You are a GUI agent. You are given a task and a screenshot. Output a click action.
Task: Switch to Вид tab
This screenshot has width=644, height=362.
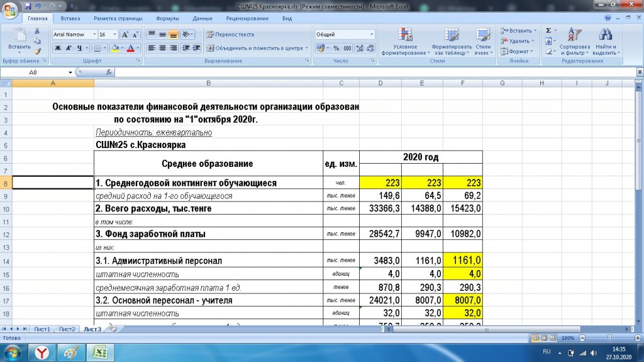[x=287, y=18]
